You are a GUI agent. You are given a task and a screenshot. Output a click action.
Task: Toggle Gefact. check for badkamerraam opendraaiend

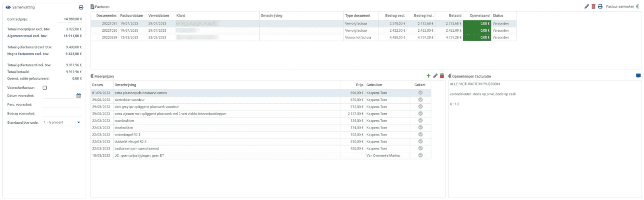[420, 149]
